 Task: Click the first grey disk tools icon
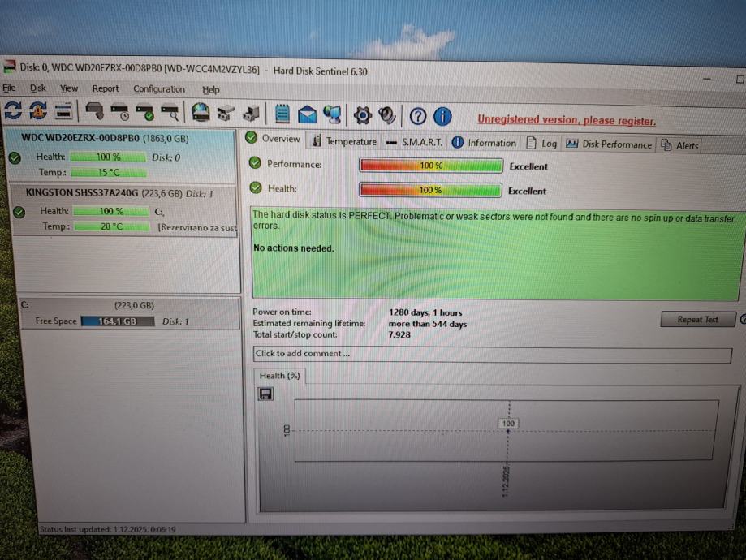pos(226,114)
